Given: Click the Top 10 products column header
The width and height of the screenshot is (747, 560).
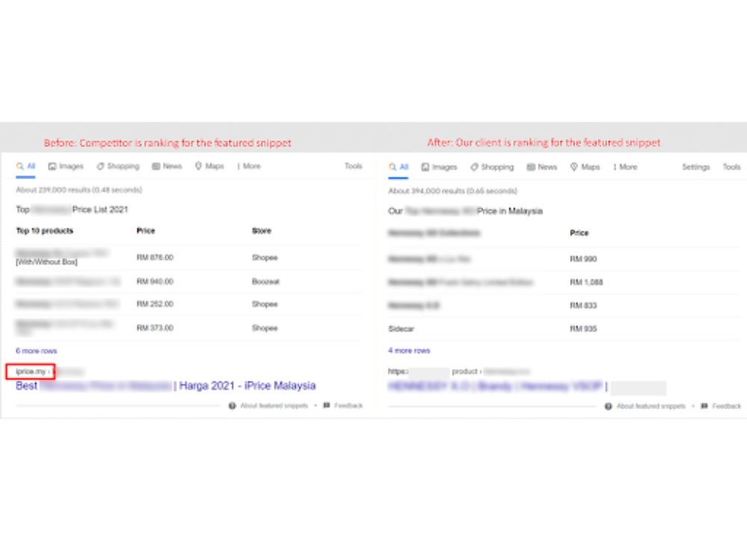Looking at the screenshot, I should tap(45, 231).
